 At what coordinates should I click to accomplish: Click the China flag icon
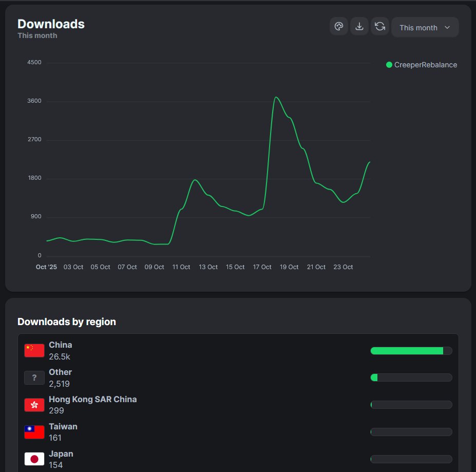pos(34,350)
